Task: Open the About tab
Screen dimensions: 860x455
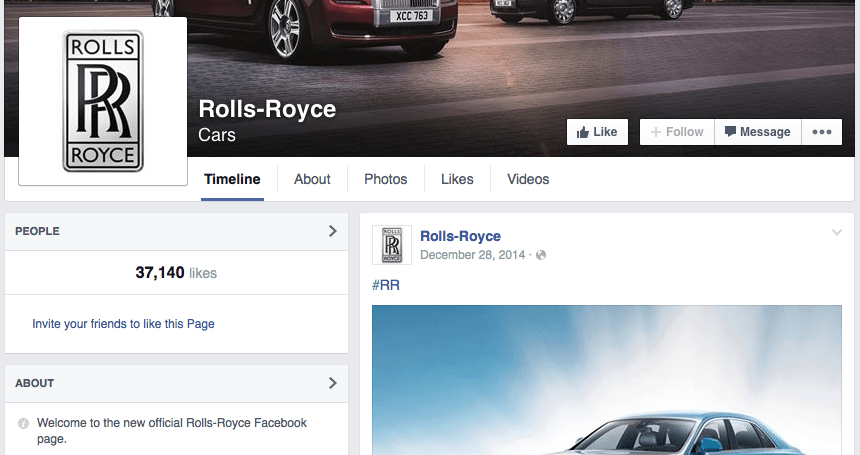Action: click(312, 179)
